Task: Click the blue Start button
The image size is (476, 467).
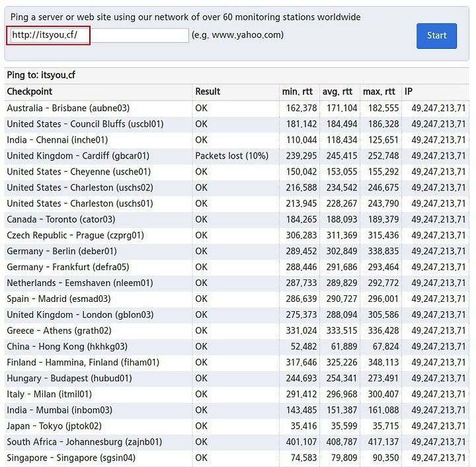Action: pyautogui.click(x=436, y=36)
